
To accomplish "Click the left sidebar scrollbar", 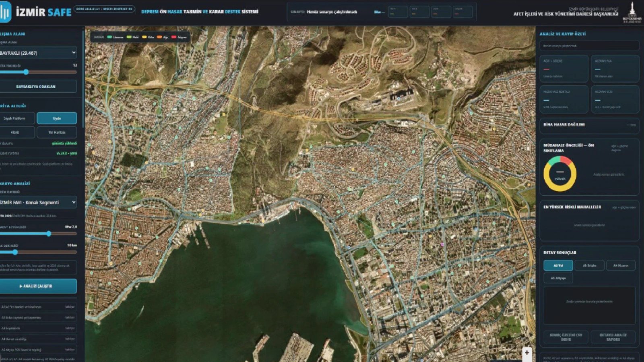I will pos(83,79).
